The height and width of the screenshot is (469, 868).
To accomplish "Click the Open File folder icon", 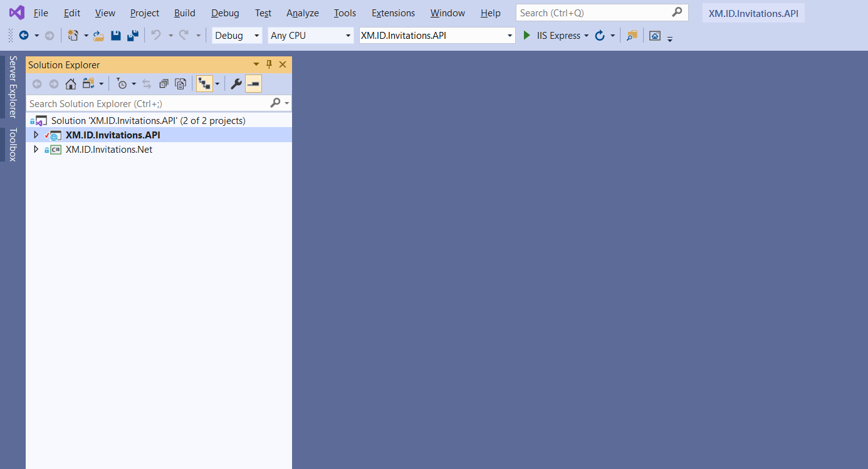I will [99, 36].
